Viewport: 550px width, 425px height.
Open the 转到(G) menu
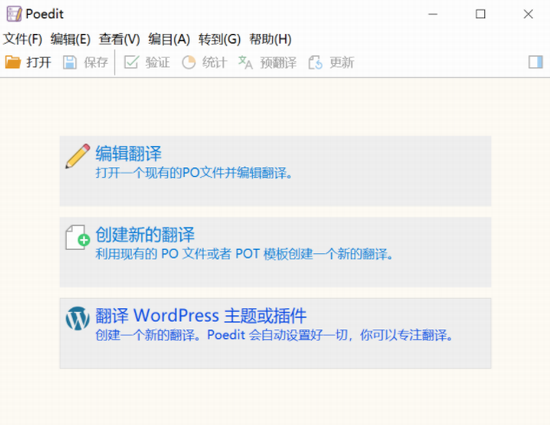[x=220, y=39]
